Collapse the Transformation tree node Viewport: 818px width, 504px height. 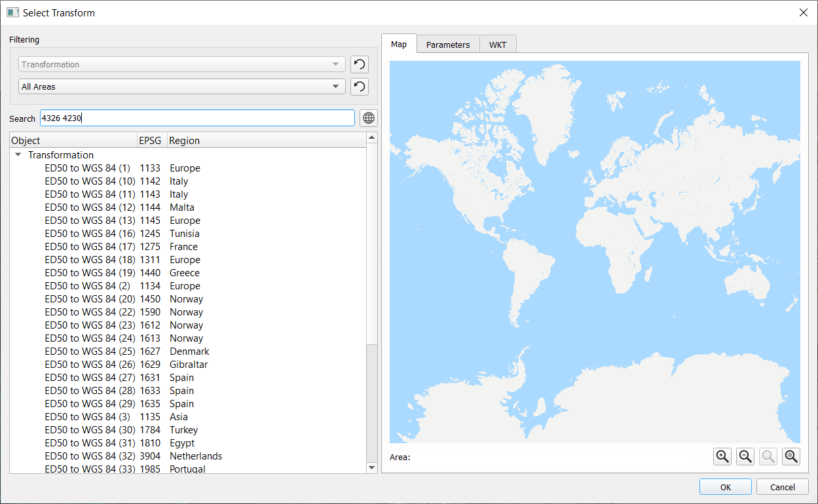click(18, 155)
